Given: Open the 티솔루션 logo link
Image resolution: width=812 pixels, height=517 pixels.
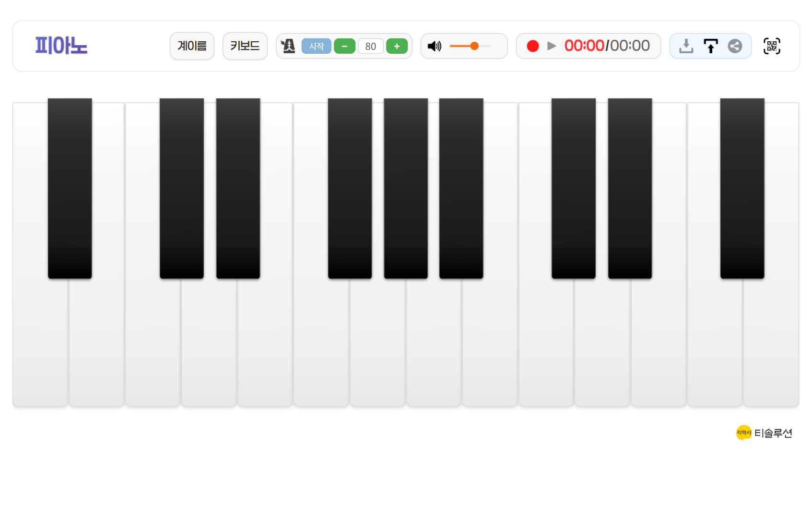Looking at the screenshot, I should (x=764, y=433).
